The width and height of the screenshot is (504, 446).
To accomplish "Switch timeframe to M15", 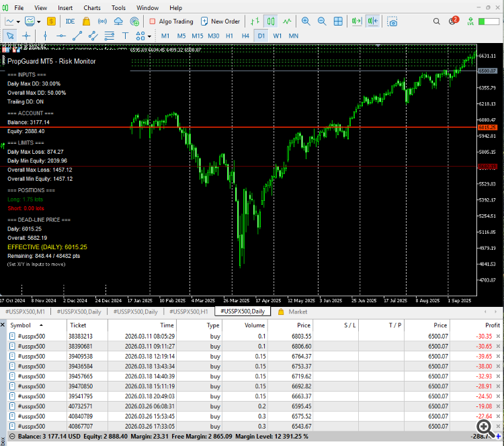I will tap(198, 36).
